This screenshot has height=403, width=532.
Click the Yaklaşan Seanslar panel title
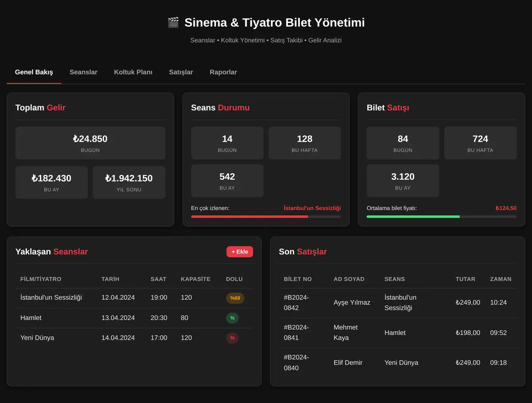click(x=51, y=252)
